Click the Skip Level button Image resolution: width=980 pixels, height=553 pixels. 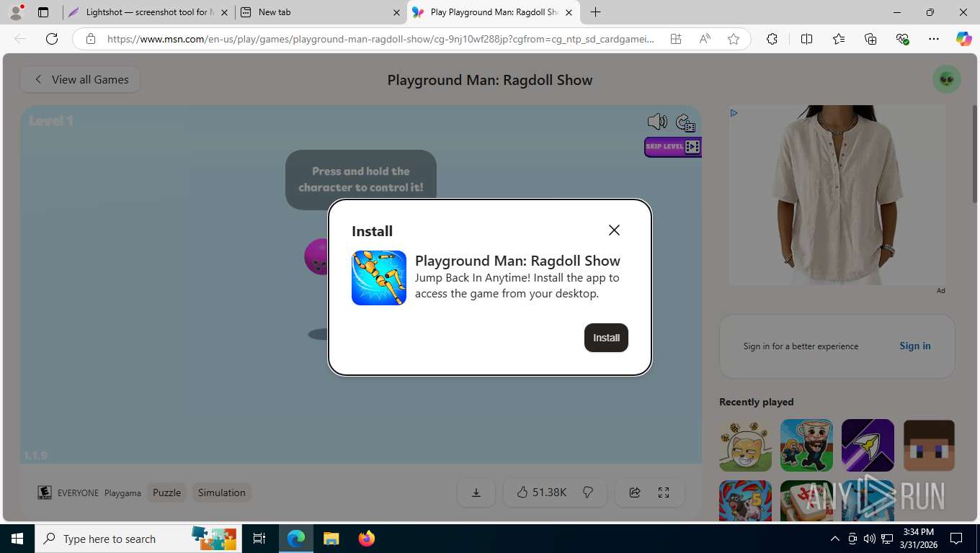pyautogui.click(x=673, y=147)
